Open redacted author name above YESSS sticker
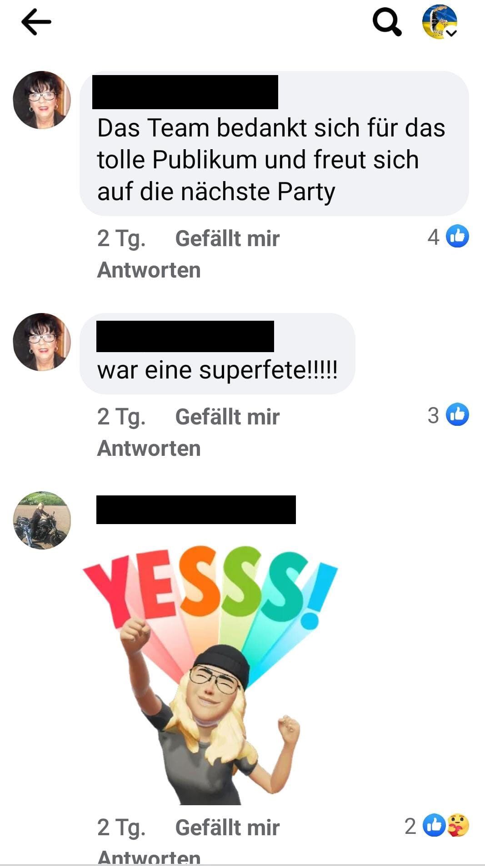Screen dimensions: 485x868 pos(196,510)
